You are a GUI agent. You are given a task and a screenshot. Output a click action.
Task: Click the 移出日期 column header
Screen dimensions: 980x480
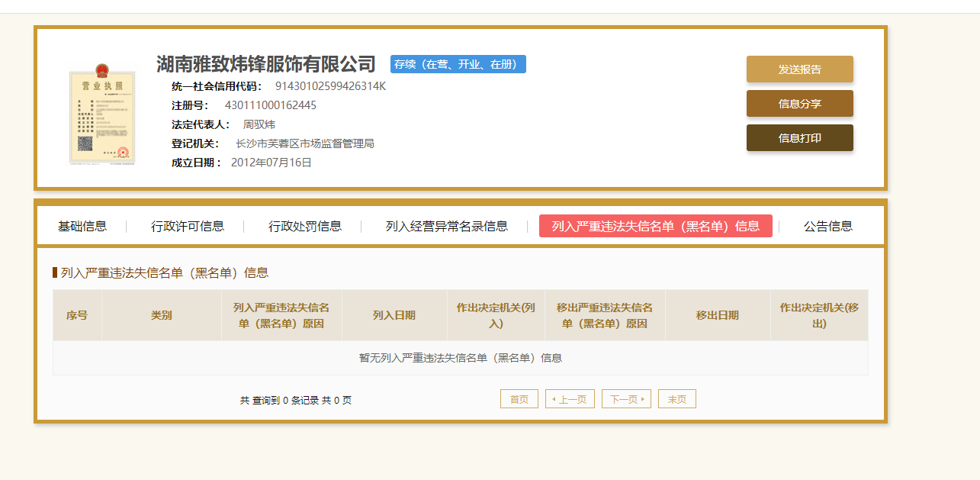pos(718,315)
